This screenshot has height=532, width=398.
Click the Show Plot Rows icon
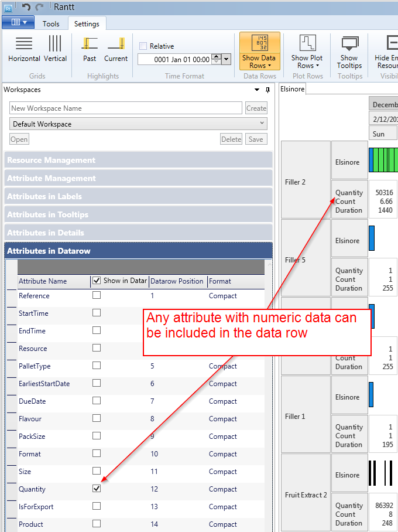pos(307,44)
